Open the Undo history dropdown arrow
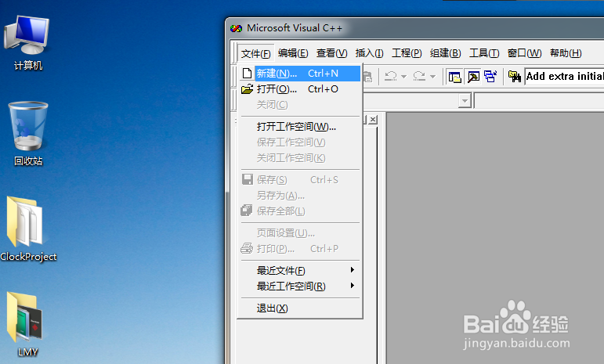 403,77
